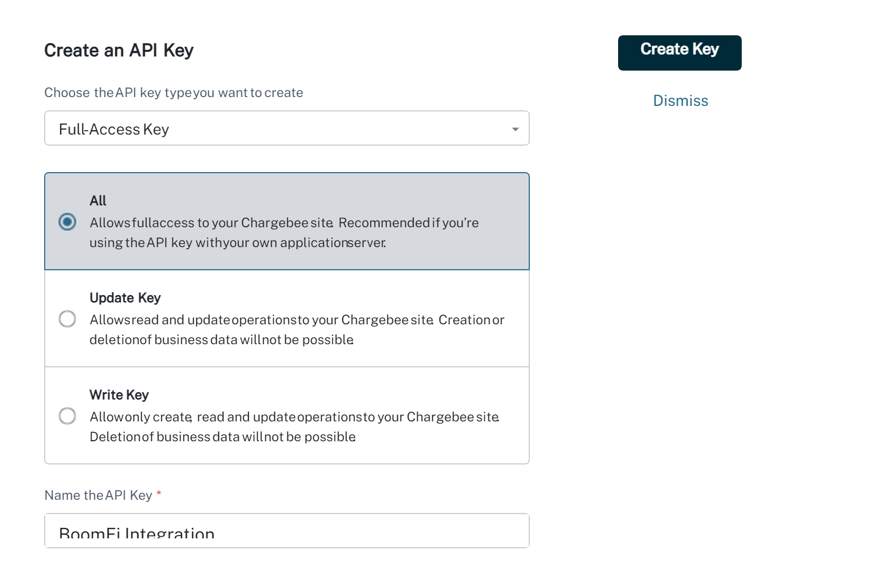883x588 pixels.
Task: Click the Write Key description text
Action: (294, 426)
